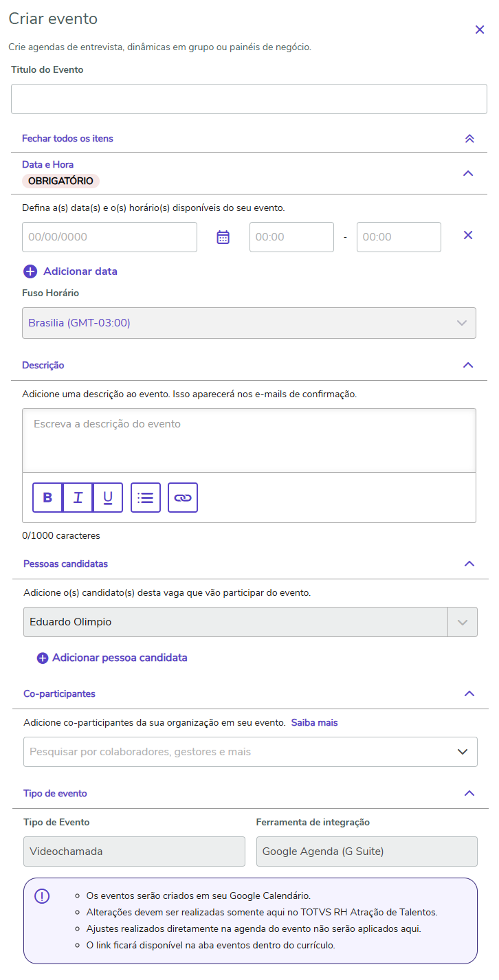This screenshot has width=499, height=980.
Task: Open the Eduardo Olimpio candidate dropdown
Action: [463, 622]
